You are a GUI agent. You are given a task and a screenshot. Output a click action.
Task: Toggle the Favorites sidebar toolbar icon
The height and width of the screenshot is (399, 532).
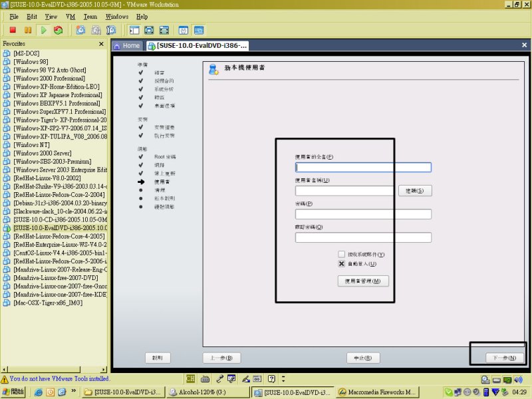[134, 30]
